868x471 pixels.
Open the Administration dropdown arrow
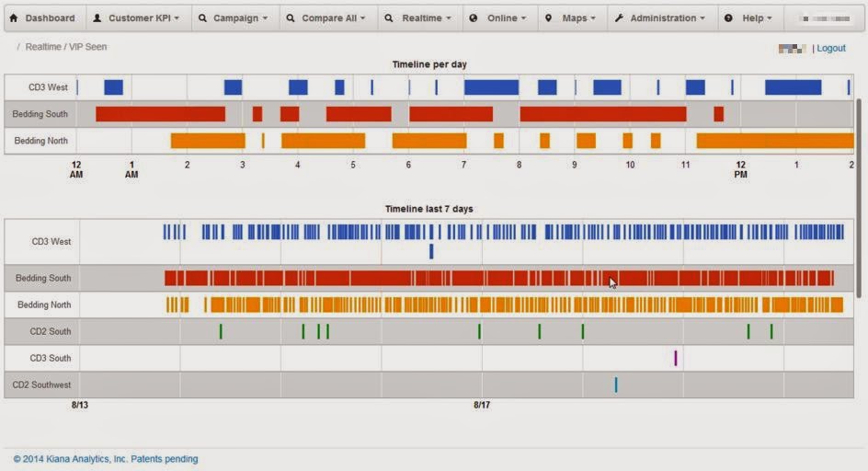pos(702,18)
